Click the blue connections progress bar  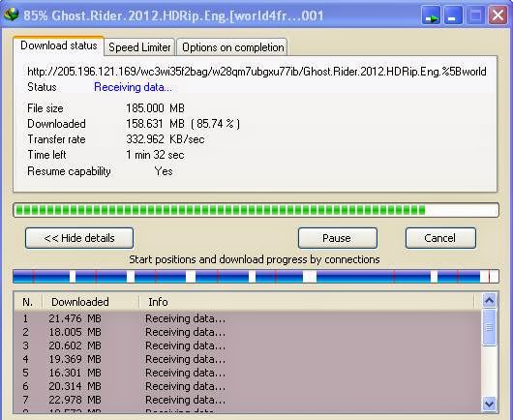[x=256, y=277]
